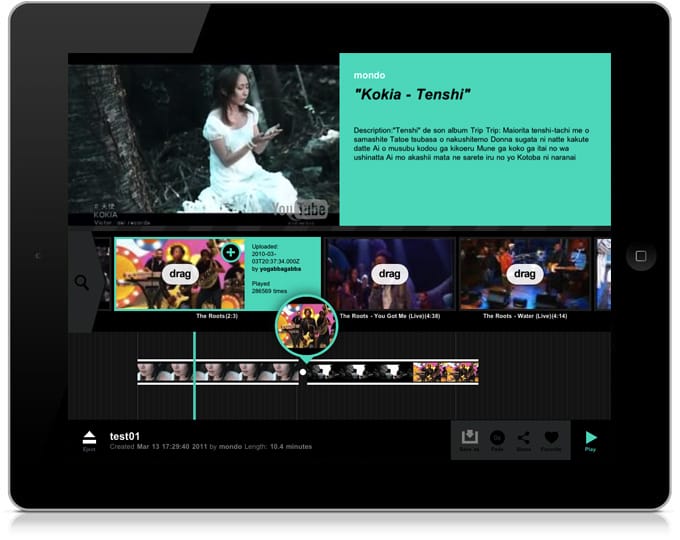This screenshot has height=540, width=680.
Task: Click the partially visible thumbnail after Water (Live)
Action: (x=603, y=274)
